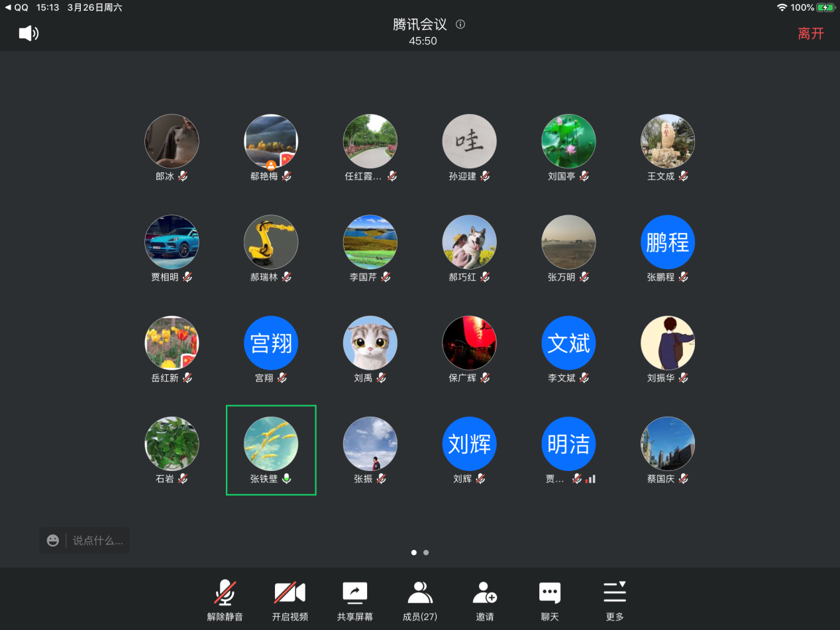This screenshot has height=630, width=840.
Task: Select 张铁壁's highlighted speaker avatar
Action: (271, 443)
